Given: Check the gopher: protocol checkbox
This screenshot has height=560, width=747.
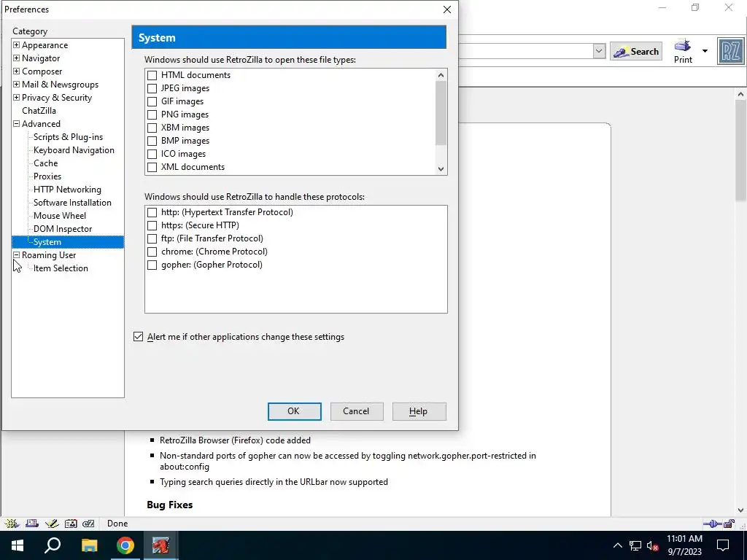Looking at the screenshot, I should click(x=152, y=265).
